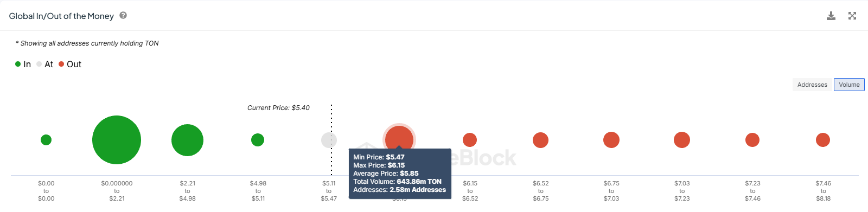Toggle the red Out legend item
Image resolution: width=868 pixels, height=212 pixels.
70,64
